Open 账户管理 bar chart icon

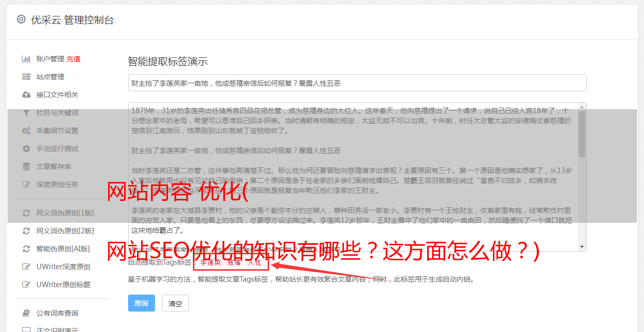(x=26, y=59)
